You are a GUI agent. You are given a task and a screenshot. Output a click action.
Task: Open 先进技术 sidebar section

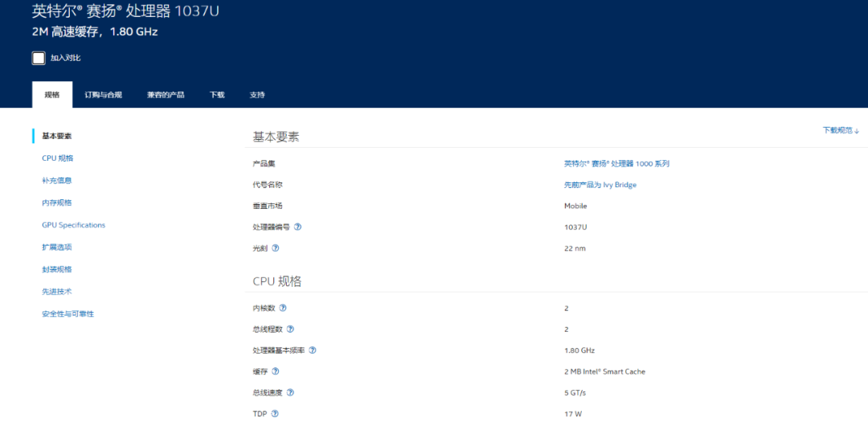[x=56, y=292]
